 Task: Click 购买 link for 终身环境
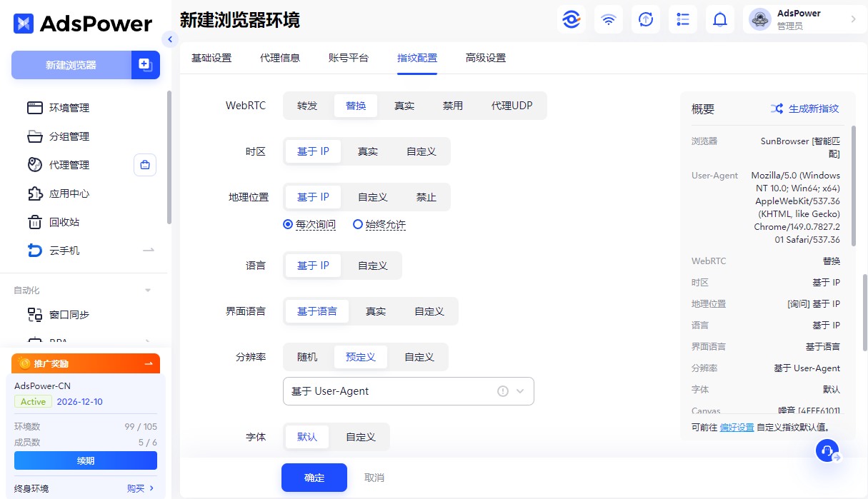pyautogui.click(x=136, y=488)
